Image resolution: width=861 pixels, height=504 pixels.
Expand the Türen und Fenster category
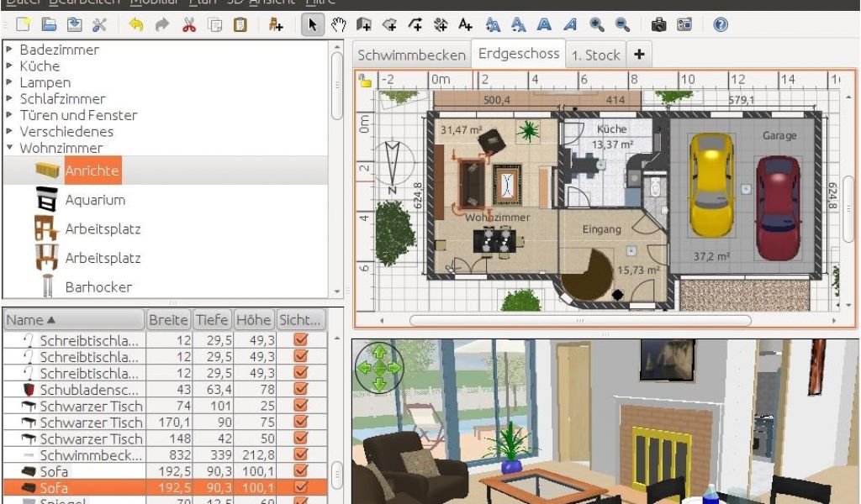point(9,115)
